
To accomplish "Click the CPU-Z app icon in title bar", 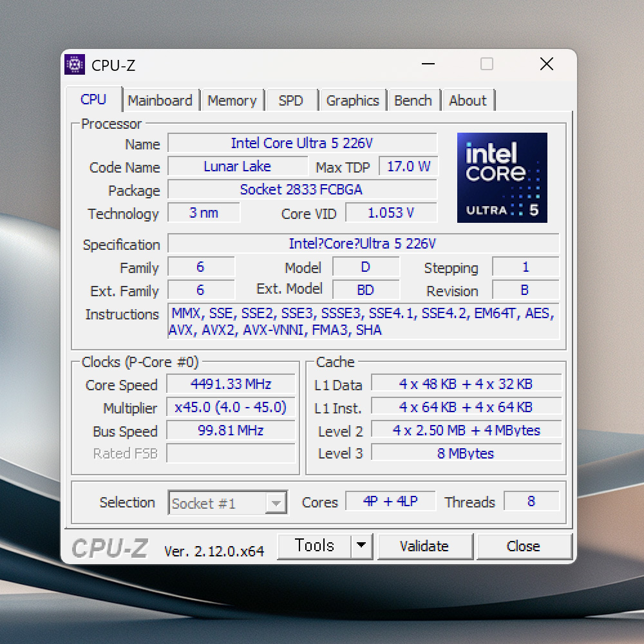I will coord(75,64).
